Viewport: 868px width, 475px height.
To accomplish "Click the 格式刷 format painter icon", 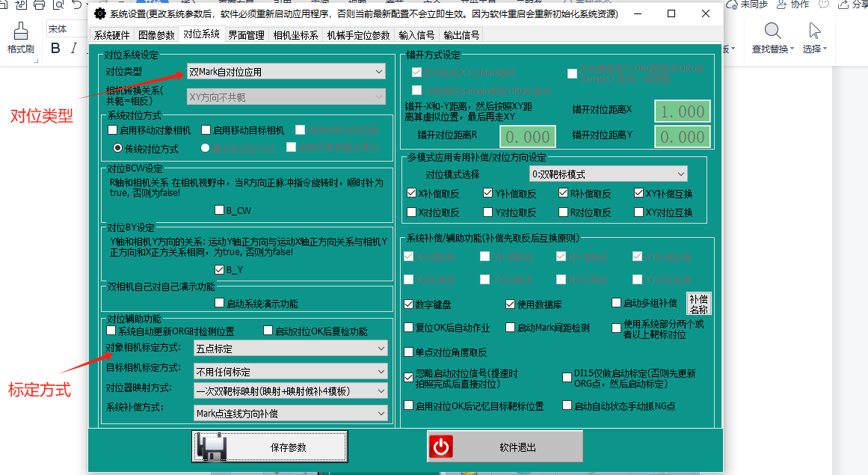I will [x=21, y=31].
